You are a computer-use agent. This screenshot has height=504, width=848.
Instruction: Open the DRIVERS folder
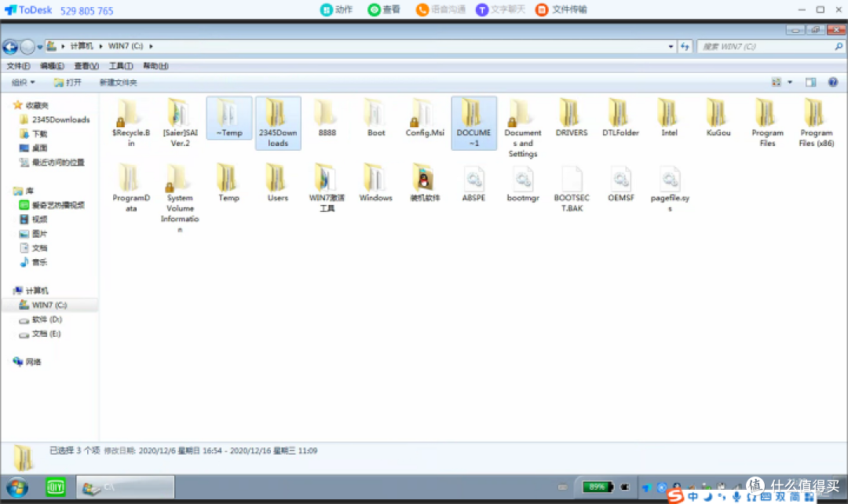coord(571,117)
